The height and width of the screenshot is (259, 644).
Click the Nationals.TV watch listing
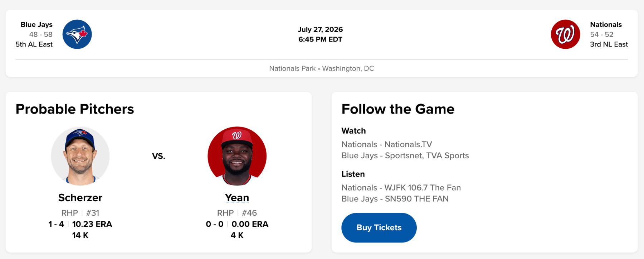387,144
